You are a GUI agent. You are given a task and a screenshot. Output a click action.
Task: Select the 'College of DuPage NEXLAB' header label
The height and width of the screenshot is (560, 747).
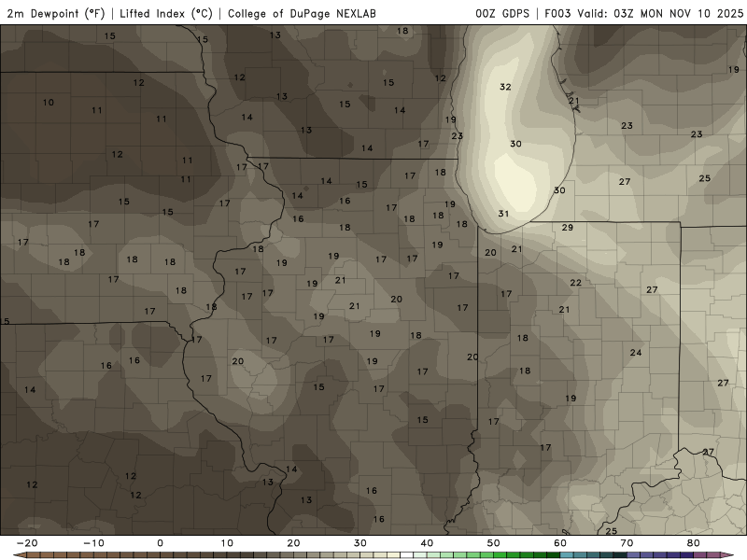[x=302, y=13]
